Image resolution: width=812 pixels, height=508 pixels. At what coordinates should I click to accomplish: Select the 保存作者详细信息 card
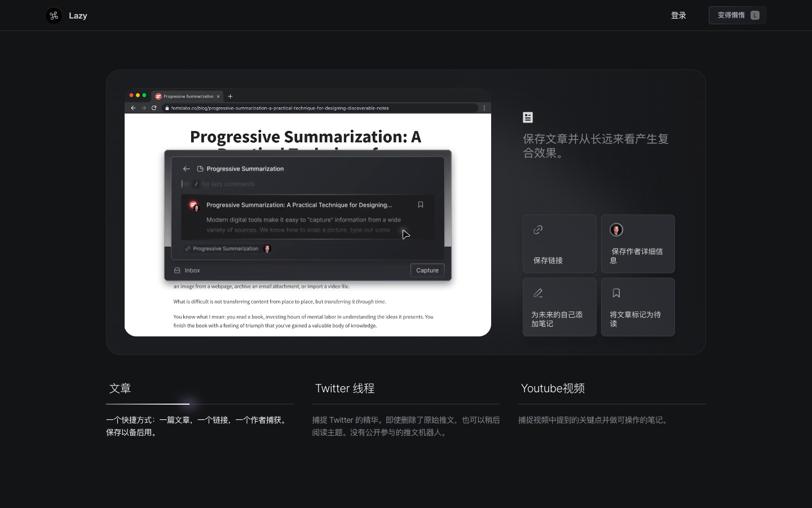pyautogui.click(x=638, y=244)
